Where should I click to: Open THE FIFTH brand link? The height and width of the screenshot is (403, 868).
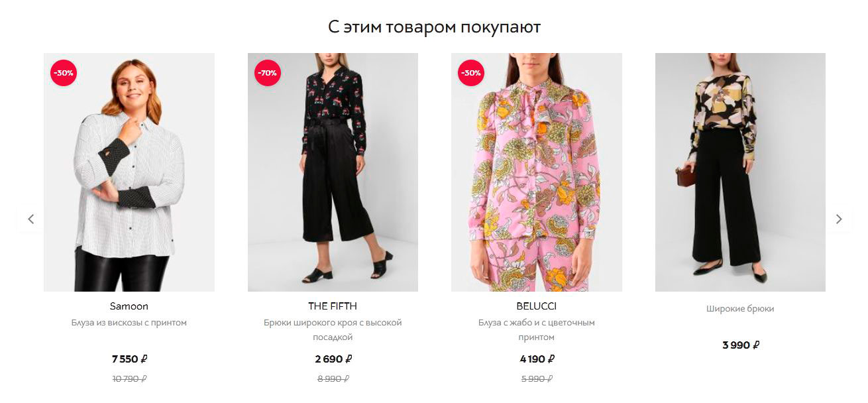[333, 306]
